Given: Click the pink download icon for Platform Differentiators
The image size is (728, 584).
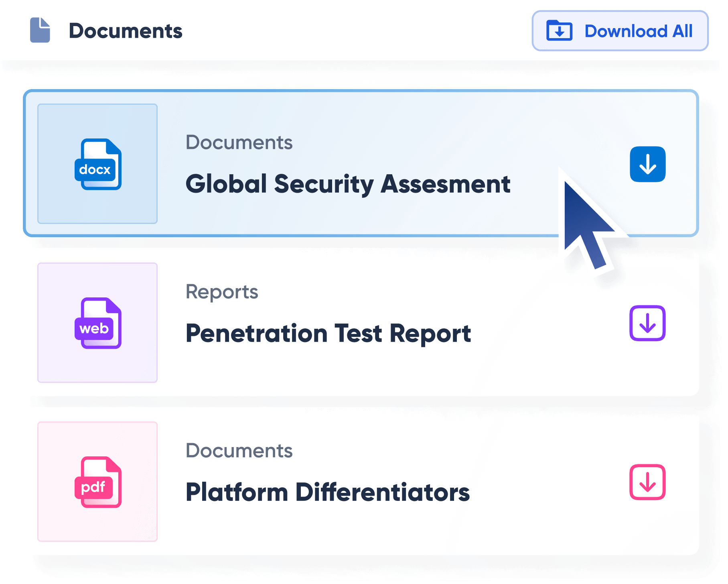Looking at the screenshot, I should click(647, 482).
